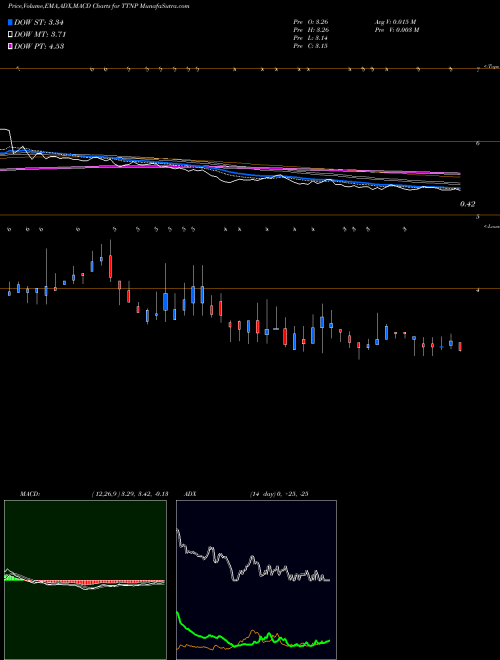Image resolution: width=500 pixels, height=660 pixels.
Task: Click the price axis label '4'
Action: [x=478, y=290]
